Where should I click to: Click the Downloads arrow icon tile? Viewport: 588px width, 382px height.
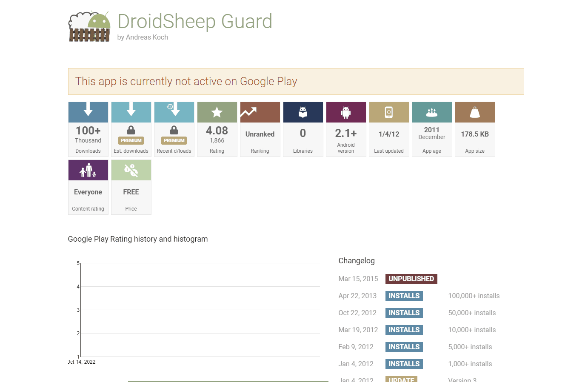(x=88, y=112)
